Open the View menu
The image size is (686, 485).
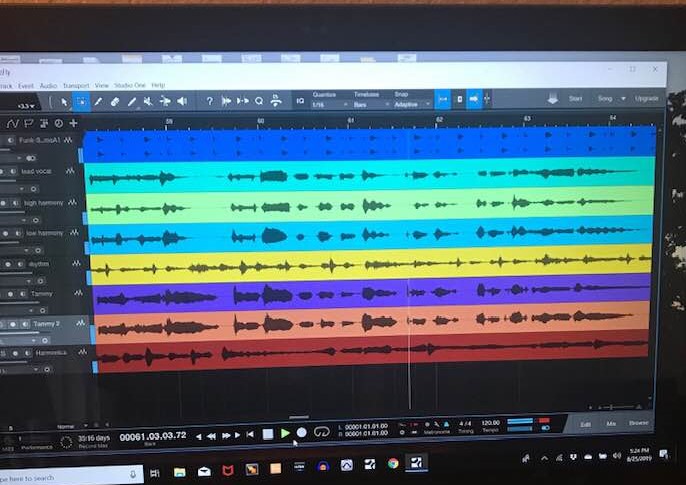click(101, 85)
